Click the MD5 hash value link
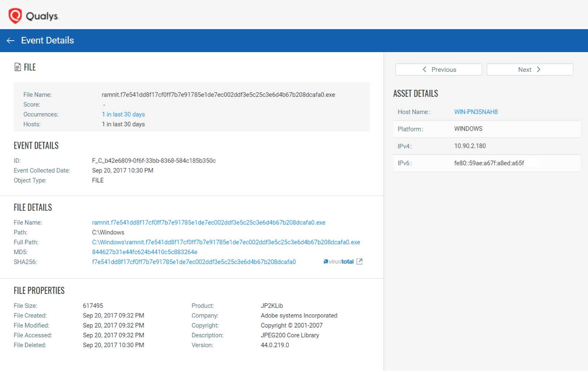 144,252
